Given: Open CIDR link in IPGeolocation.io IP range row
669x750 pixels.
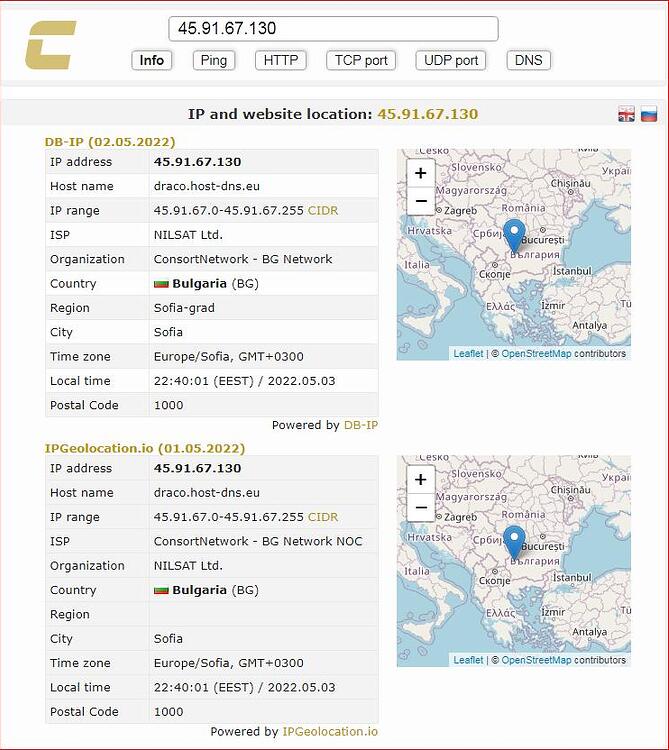Looking at the screenshot, I should [x=323, y=517].
